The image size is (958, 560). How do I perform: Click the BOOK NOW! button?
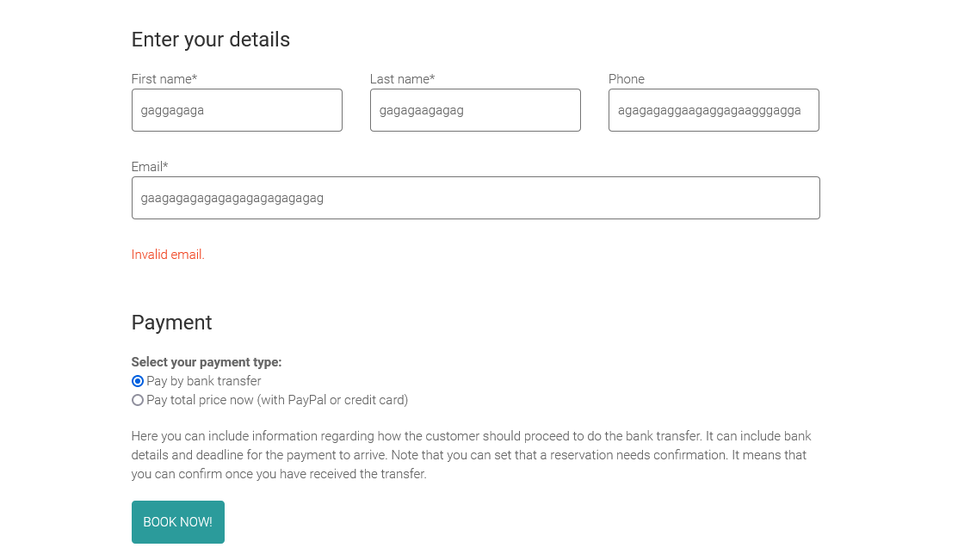178,522
